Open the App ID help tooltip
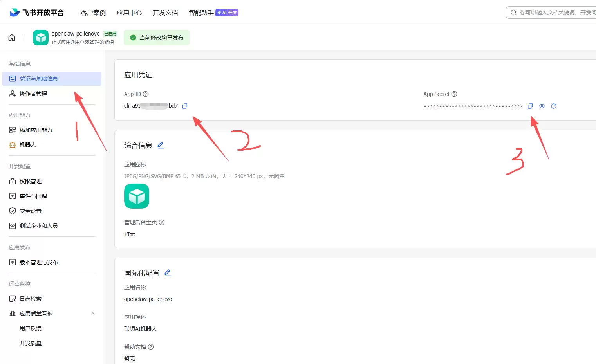Screen dimensions: 596x364 click(x=146, y=94)
